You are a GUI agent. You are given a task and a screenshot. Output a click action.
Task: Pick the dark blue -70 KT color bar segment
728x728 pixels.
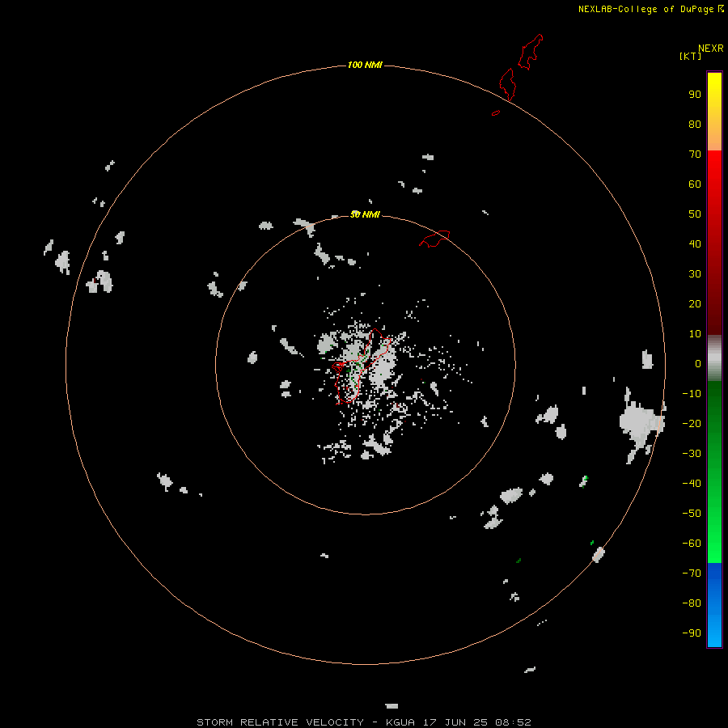pyautogui.click(x=714, y=574)
